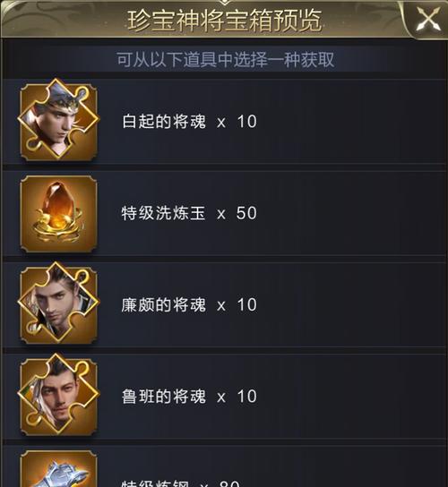Close the 珍宝神将宝箱预览 window
Screen dimensions: 448x487
[x=428, y=18]
